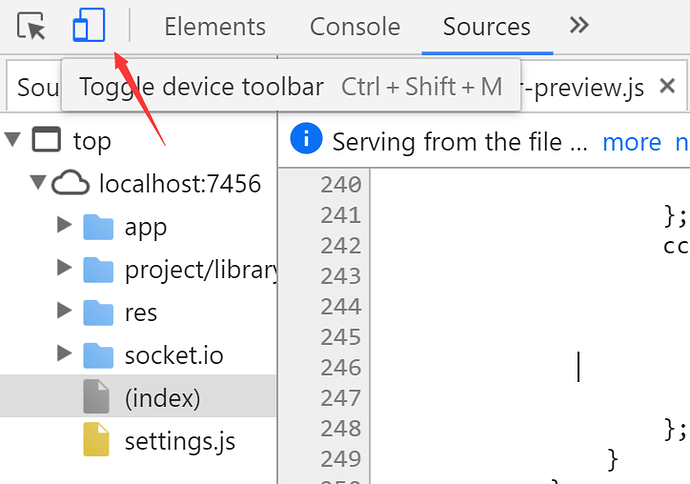Image resolution: width=690 pixels, height=484 pixels.
Task: Expand the res folder arrow
Action: pos(65,311)
